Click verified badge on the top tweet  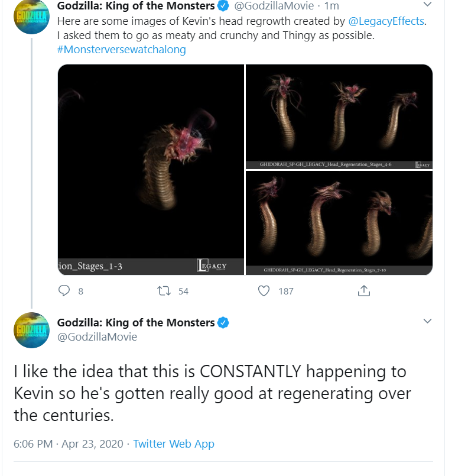click(x=223, y=6)
